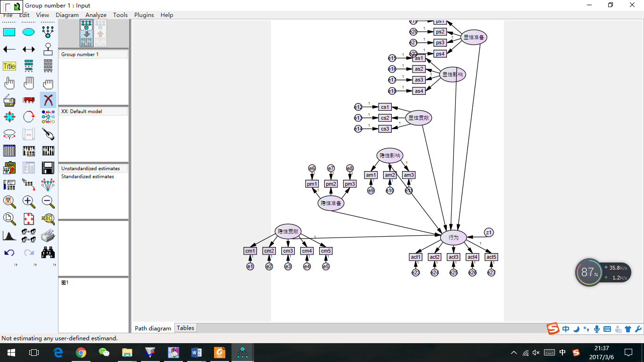Click the zoom out magnifier with minus
Screen dimensions: 644x362
pos(48,202)
